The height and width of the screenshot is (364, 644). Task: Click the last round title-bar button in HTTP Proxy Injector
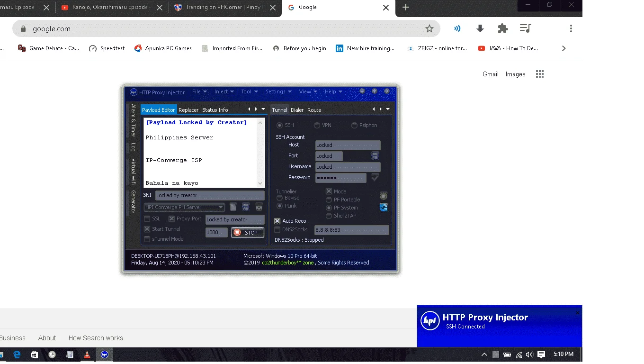click(387, 91)
